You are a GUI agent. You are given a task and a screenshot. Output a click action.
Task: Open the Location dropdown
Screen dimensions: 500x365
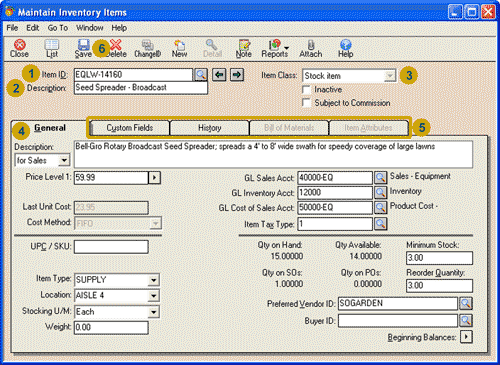[x=153, y=296]
